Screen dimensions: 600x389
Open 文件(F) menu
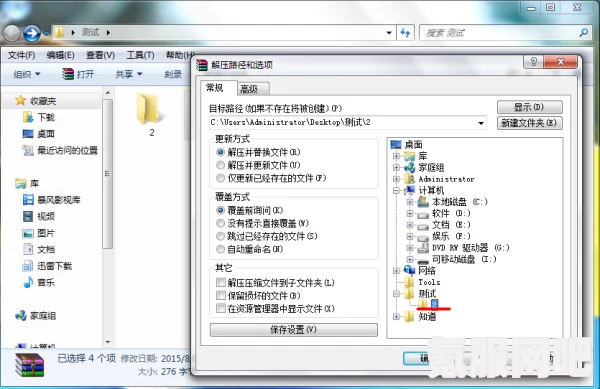click(21, 55)
